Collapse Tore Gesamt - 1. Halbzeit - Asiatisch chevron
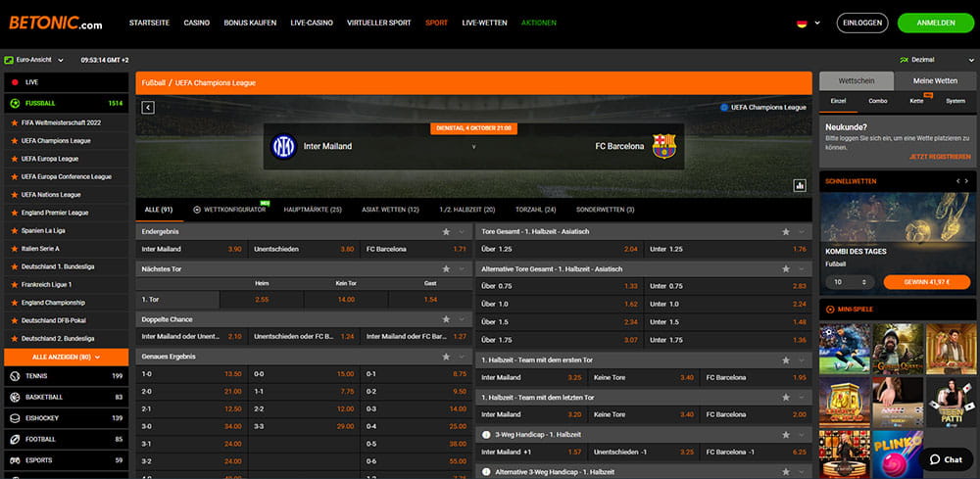This screenshot has height=479, width=980. pos(802,232)
